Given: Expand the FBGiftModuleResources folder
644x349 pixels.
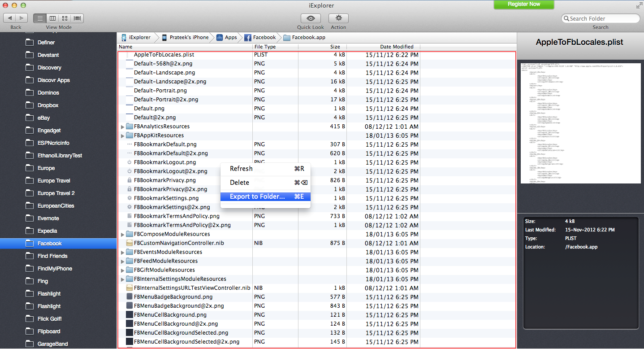Looking at the screenshot, I should 123,270.
